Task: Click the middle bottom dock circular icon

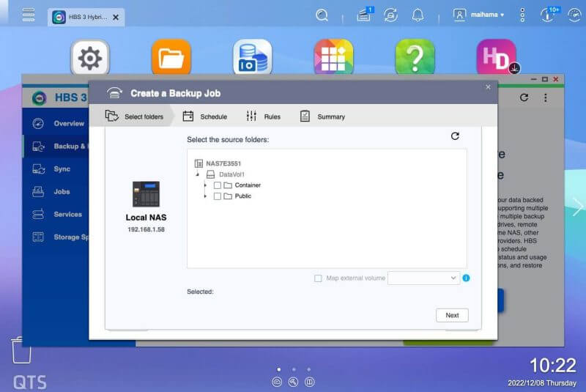Action: pyautogui.click(x=294, y=382)
